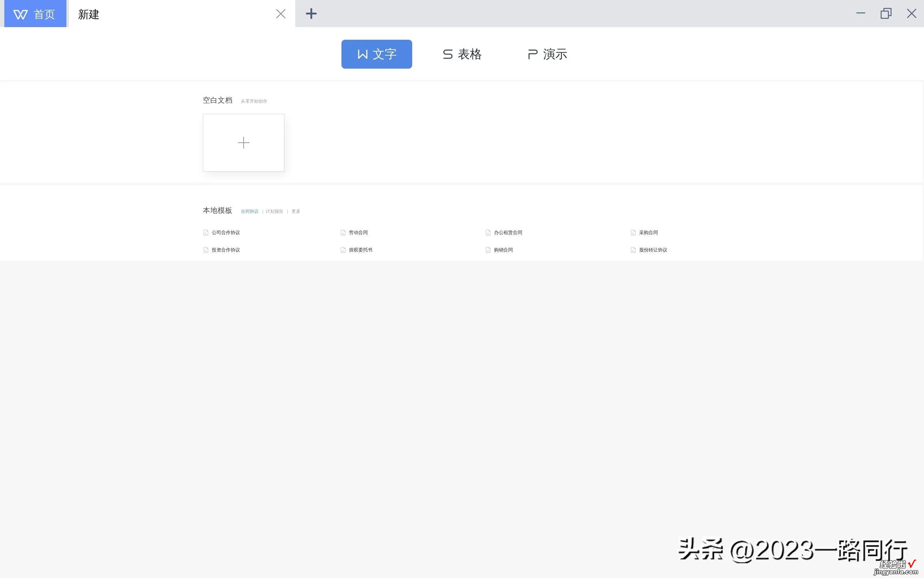Open the 采购合同 template
This screenshot has height=578, width=924.
click(648, 232)
